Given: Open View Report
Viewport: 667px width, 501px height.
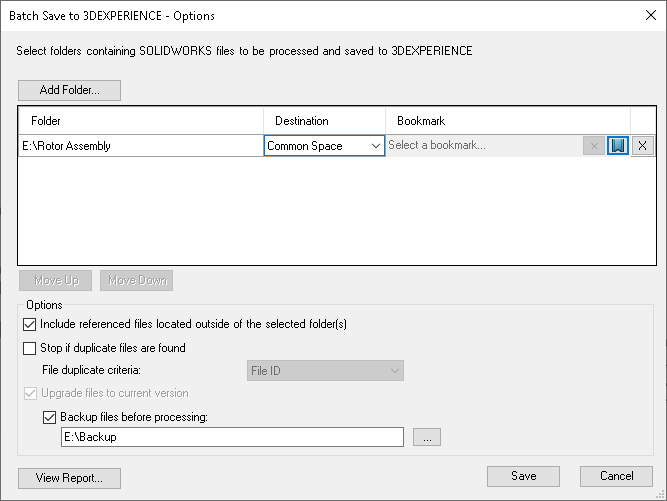Looking at the screenshot, I should (x=69, y=478).
